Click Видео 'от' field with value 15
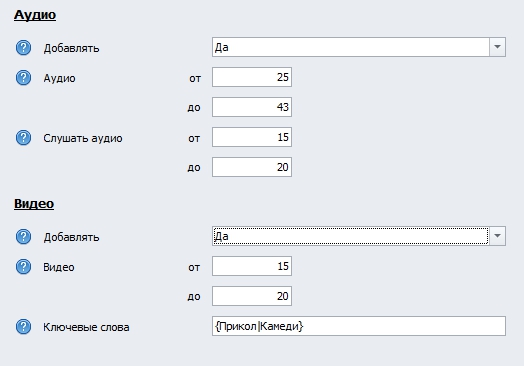 point(252,266)
